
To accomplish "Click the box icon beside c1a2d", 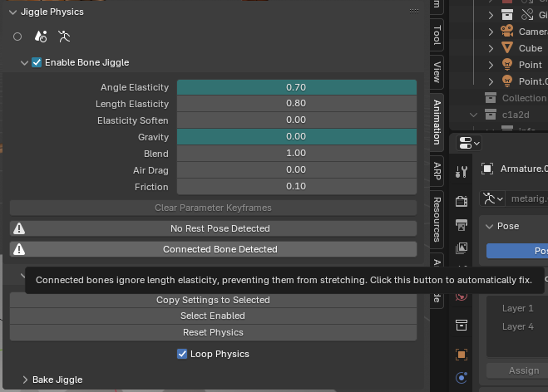I will [491, 114].
